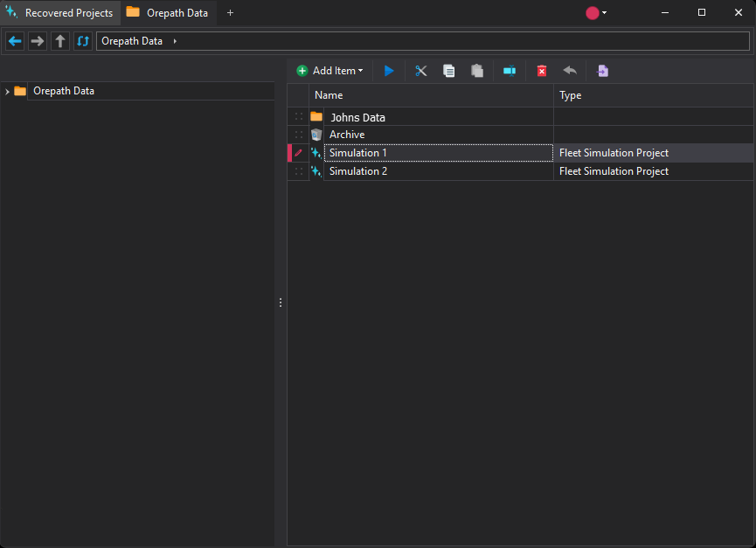This screenshot has height=548, width=756.
Task: Click the Undo arrow icon
Action: [570, 71]
